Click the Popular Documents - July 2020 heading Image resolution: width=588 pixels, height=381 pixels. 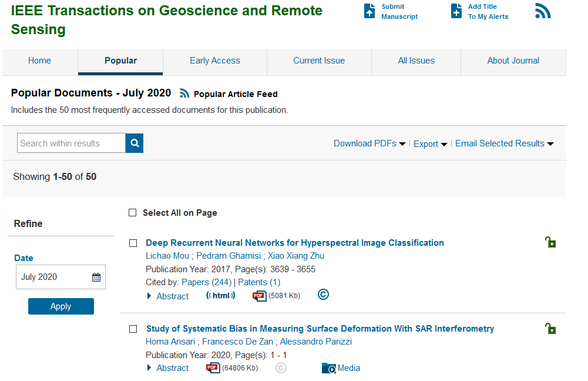tap(90, 93)
